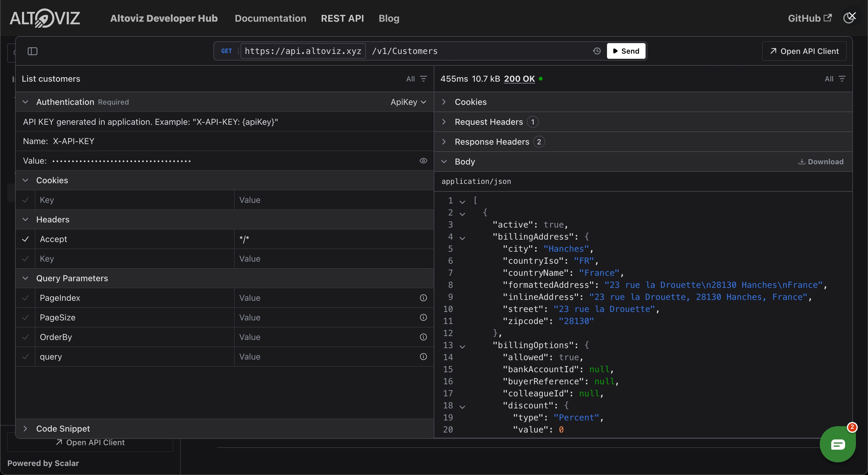Image resolution: width=868 pixels, height=475 pixels.
Task: Click filter icon in response header
Action: tap(842, 79)
